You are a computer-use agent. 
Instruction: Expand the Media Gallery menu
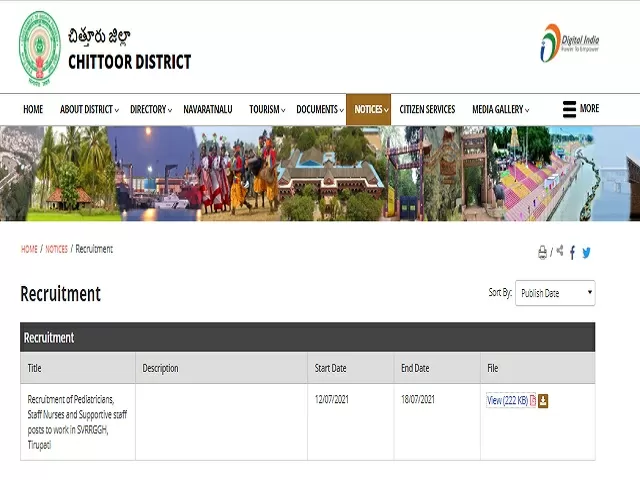tap(500, 110)
